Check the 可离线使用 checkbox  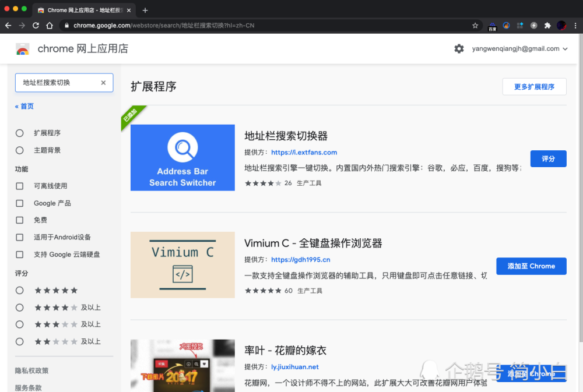(20, 186)
